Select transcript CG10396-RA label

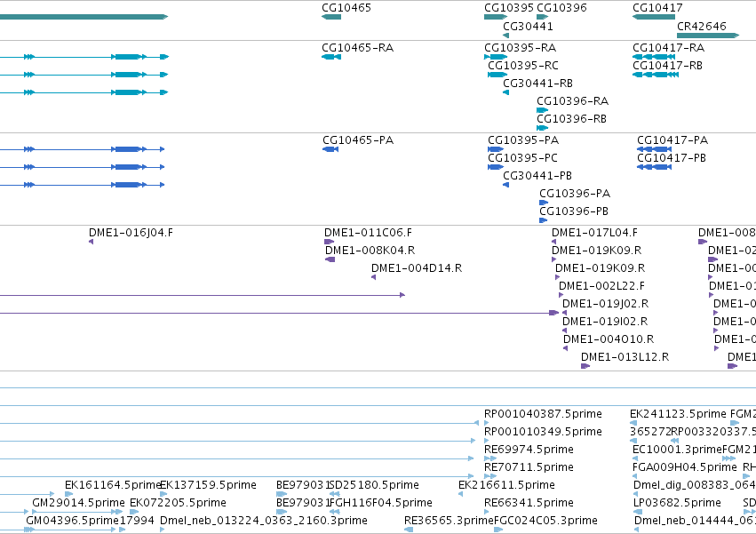tap(573, 101)
